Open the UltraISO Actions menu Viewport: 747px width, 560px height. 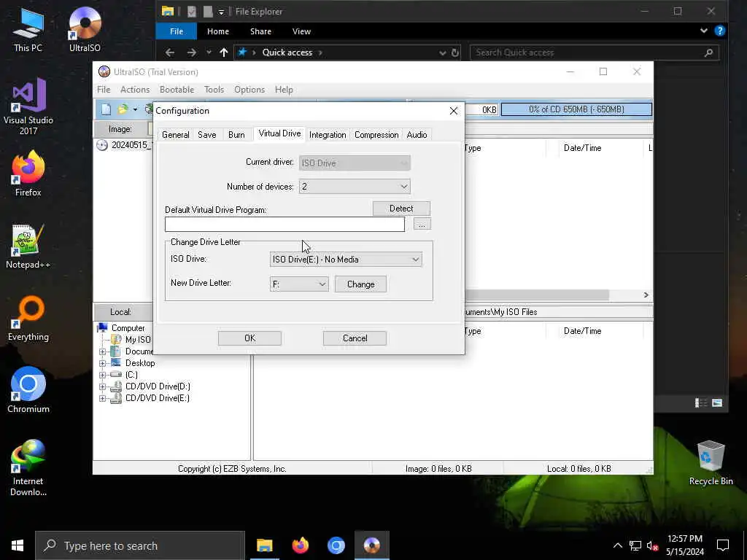pyautogui.click(x=135, y=90)
